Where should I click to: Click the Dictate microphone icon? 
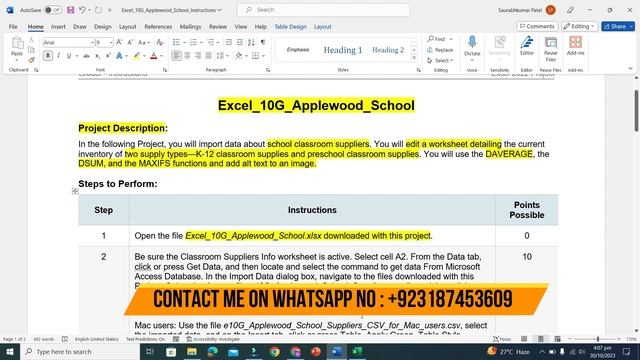pyautogui.click(x=472, y=42)
